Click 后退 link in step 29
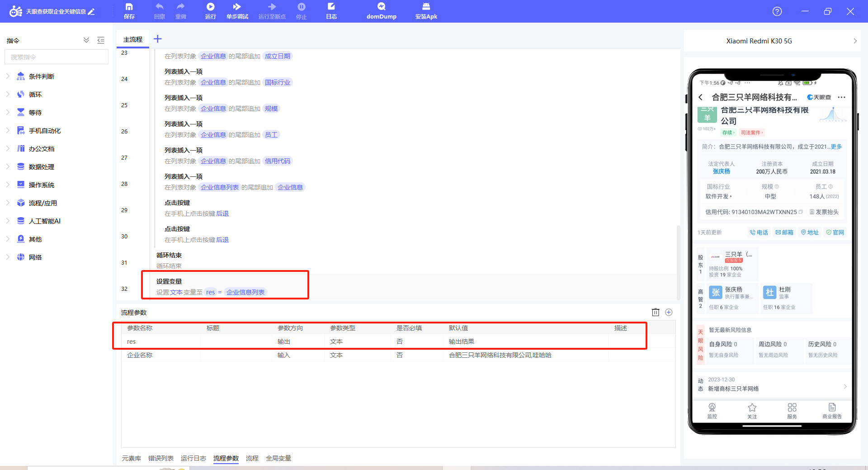The width and height of the screenshot is (868, 470). click(222, 214)
